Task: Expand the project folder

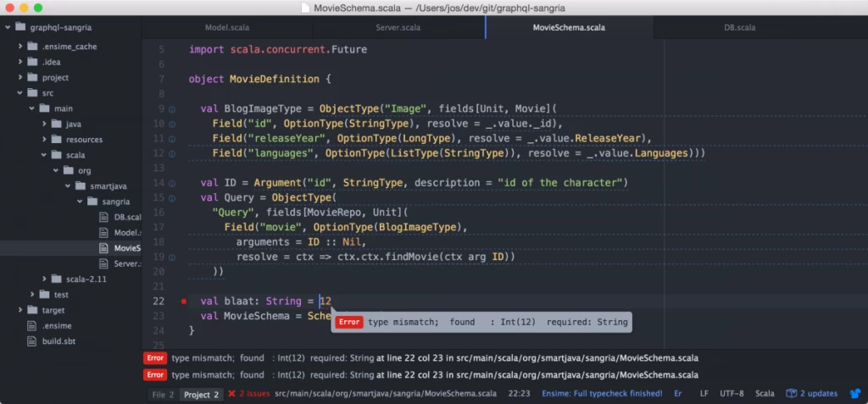Action: tap(20, 77)
